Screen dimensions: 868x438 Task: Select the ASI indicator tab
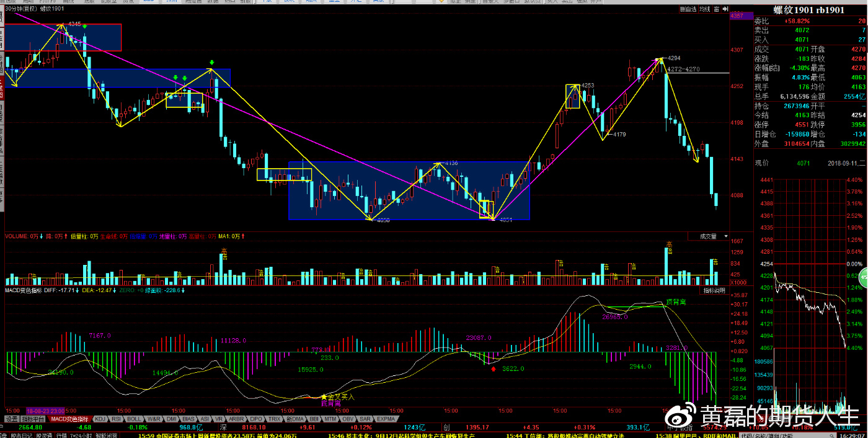click(x=205, y=419)
